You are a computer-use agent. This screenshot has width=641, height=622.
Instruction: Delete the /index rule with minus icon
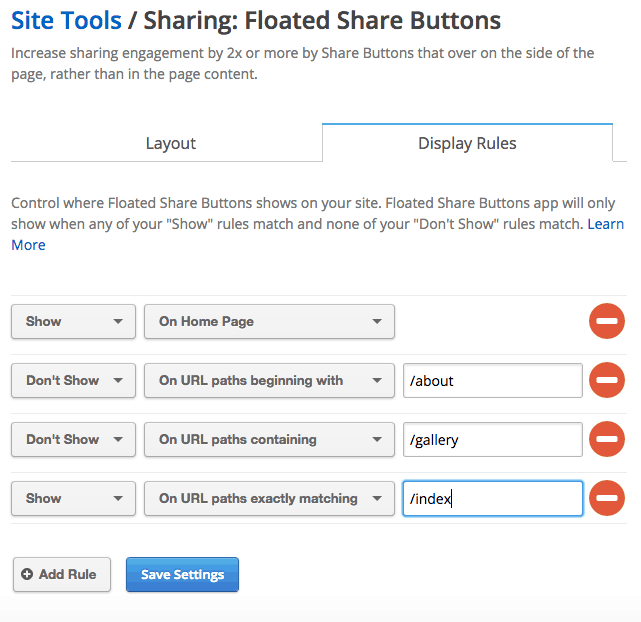pos(607,498)
